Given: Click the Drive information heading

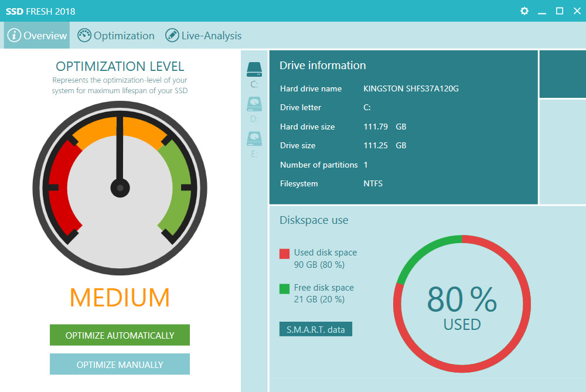Looking at the screenshot, I should click(x=322, y=66).
